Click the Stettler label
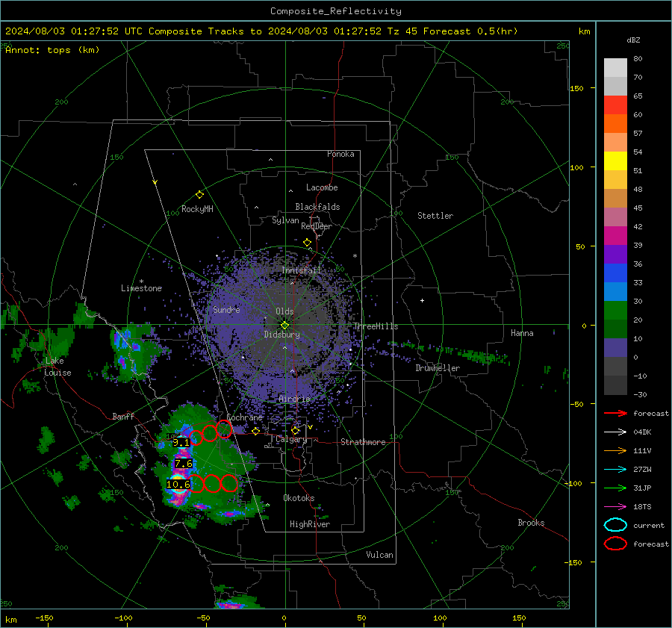This screenshot has height=628, width=672. click(x=435, y=216)
